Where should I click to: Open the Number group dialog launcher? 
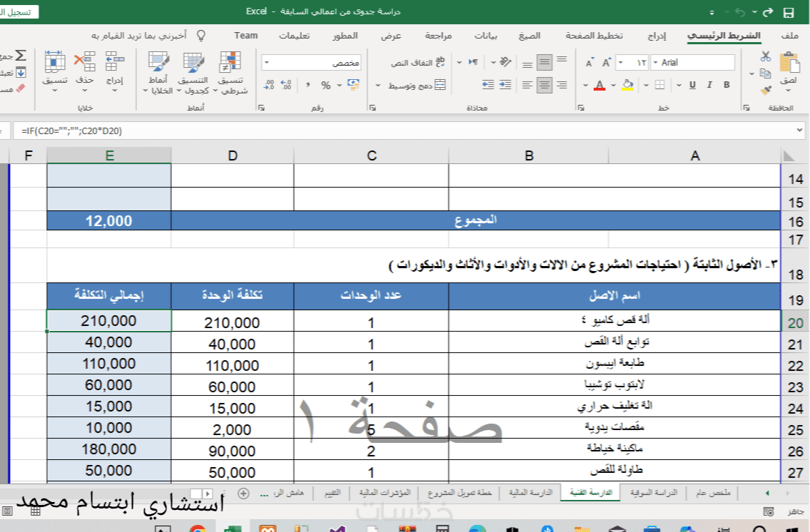click(261, 108)
